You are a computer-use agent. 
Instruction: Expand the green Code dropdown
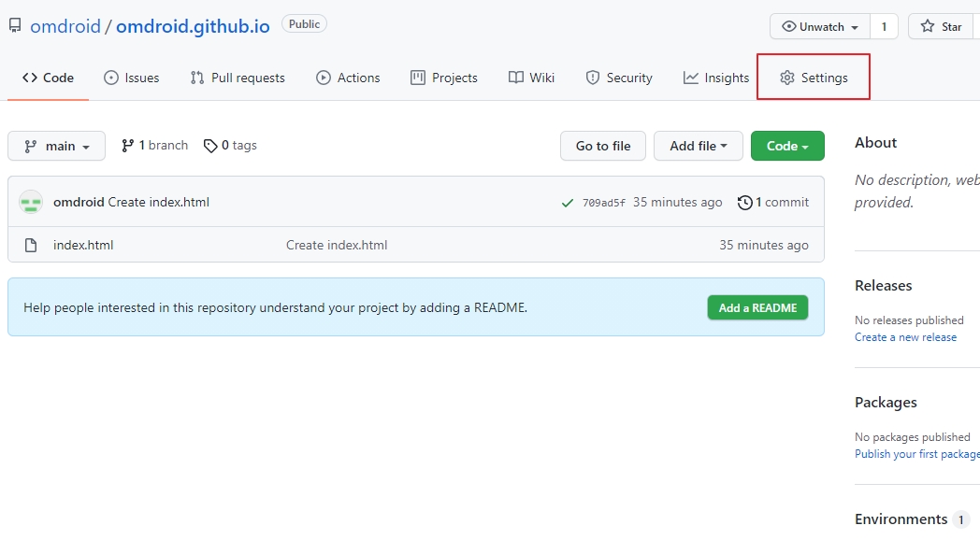pos(786,146)
